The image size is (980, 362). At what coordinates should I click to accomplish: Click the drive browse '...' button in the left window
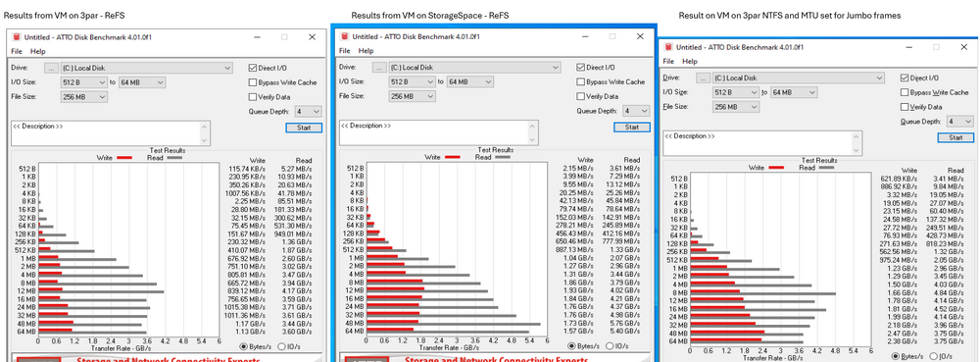click(x=51, y=68)
